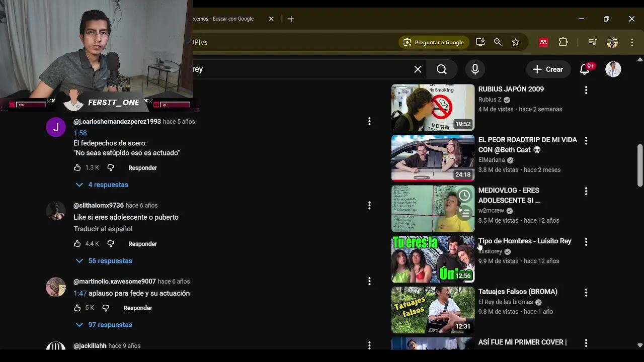Open the options menu for RUBIUS JAPÓN 2009
This screenshot has height=362, width=644.
click(x=586, y=90)
